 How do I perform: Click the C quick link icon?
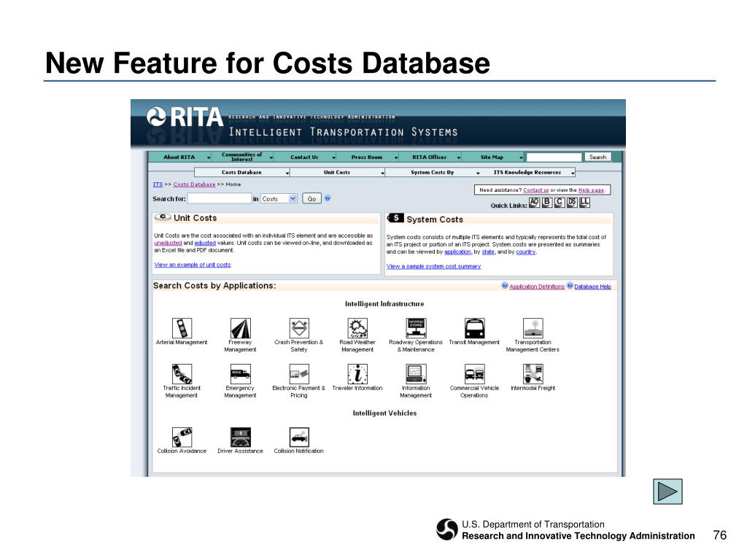coord(560,203)
